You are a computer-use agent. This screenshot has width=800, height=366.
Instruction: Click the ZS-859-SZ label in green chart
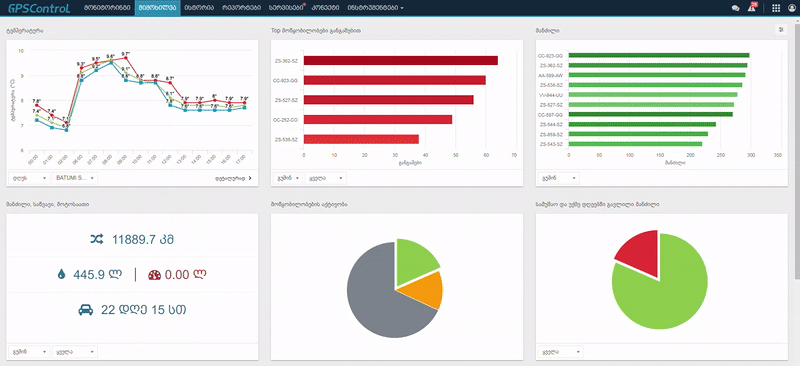tap(551, 134)
